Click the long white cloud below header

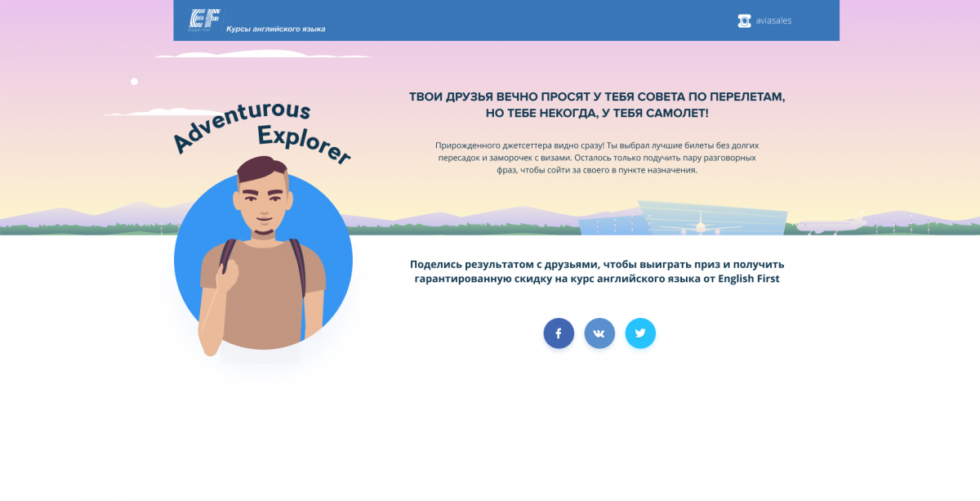tap(263, 54)
